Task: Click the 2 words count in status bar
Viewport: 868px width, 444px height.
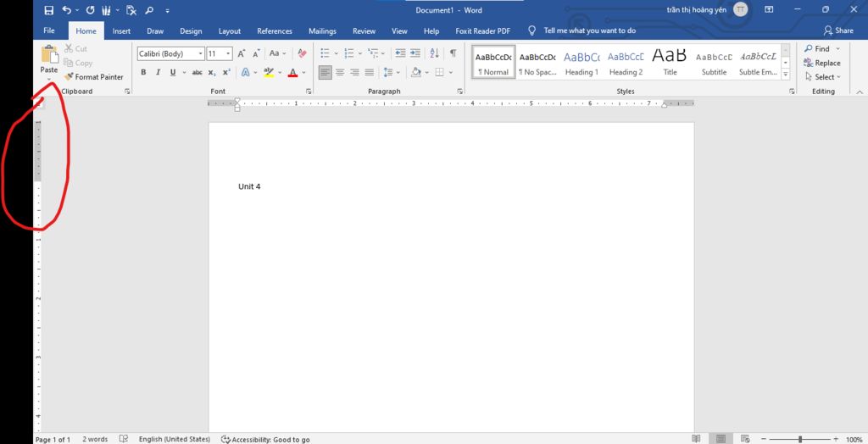Action: [95, 439]
